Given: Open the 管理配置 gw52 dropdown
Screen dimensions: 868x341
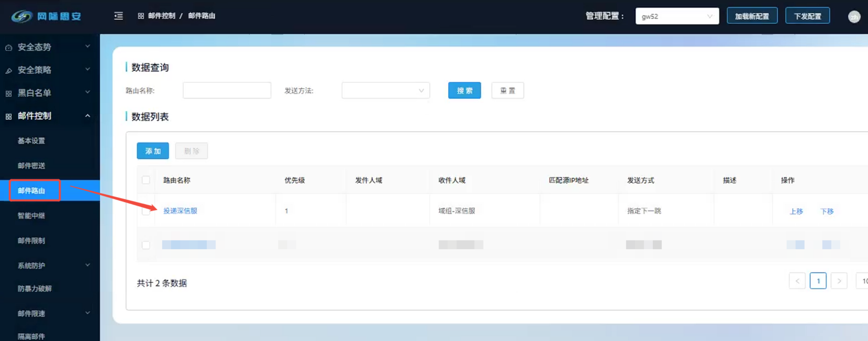Looking at the screenshot, I should (676, 16).
